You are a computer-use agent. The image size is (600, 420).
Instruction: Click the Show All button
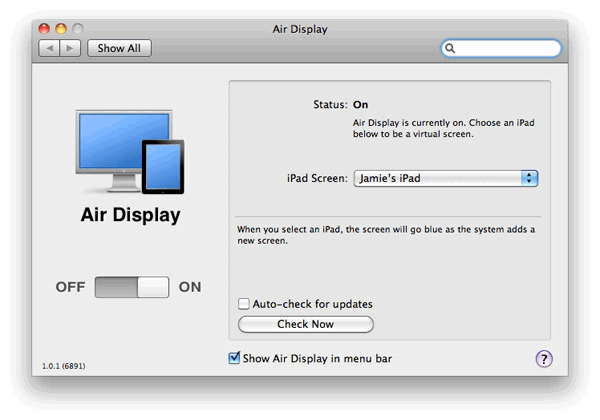(119, 48)
